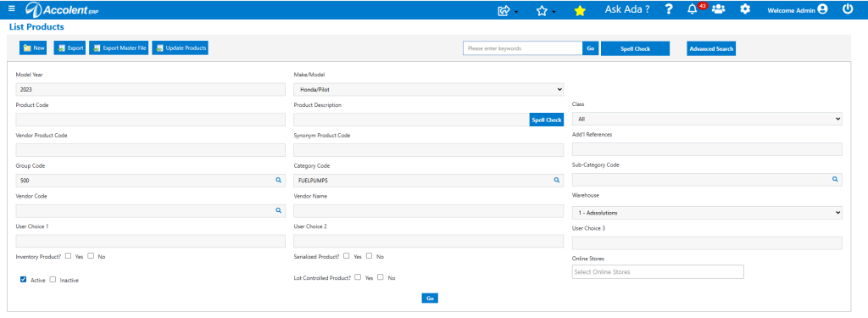
Task: Click the power logout icon
Action: [x=848, y=8]
